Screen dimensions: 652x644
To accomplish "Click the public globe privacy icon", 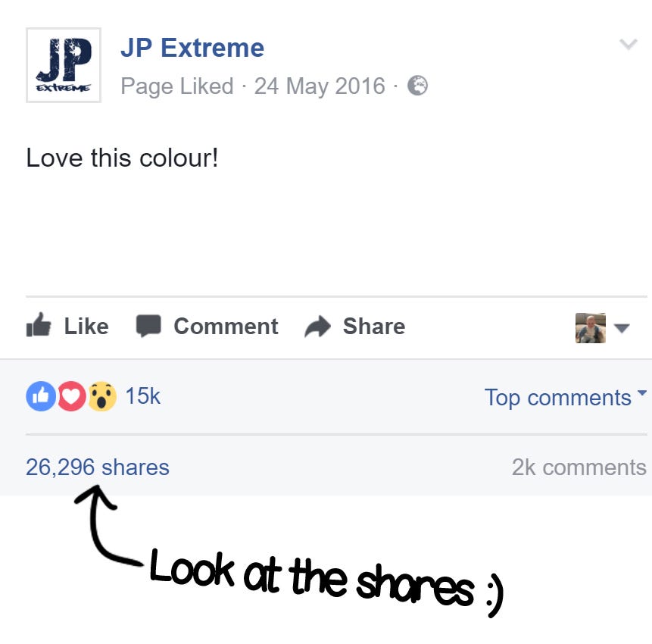I will pyautogui.click(x=417, y=86).
